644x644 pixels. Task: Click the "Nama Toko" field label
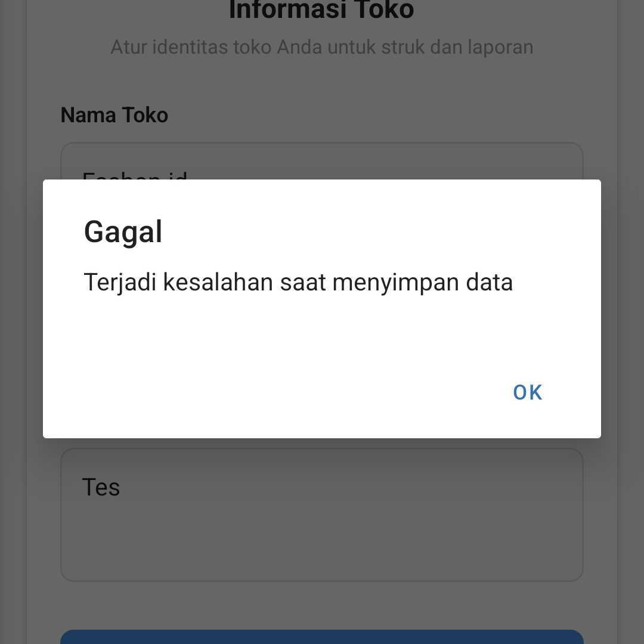point(114,115)
